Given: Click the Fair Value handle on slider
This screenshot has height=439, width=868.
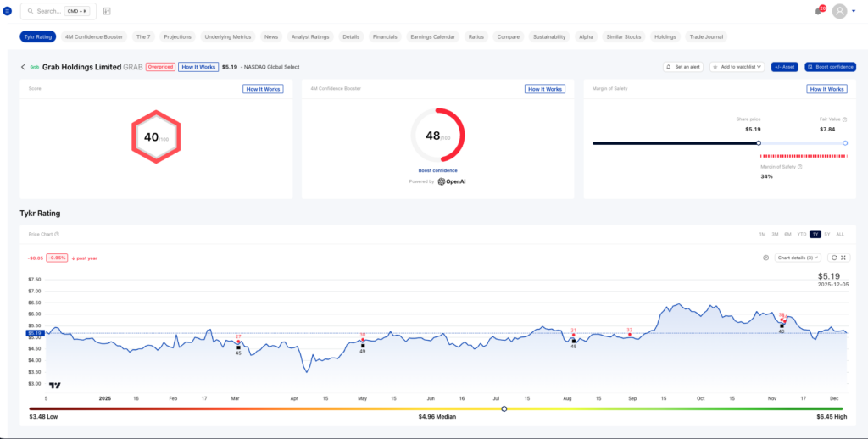Looking at the screenshot, I should [x=845, y=143].
